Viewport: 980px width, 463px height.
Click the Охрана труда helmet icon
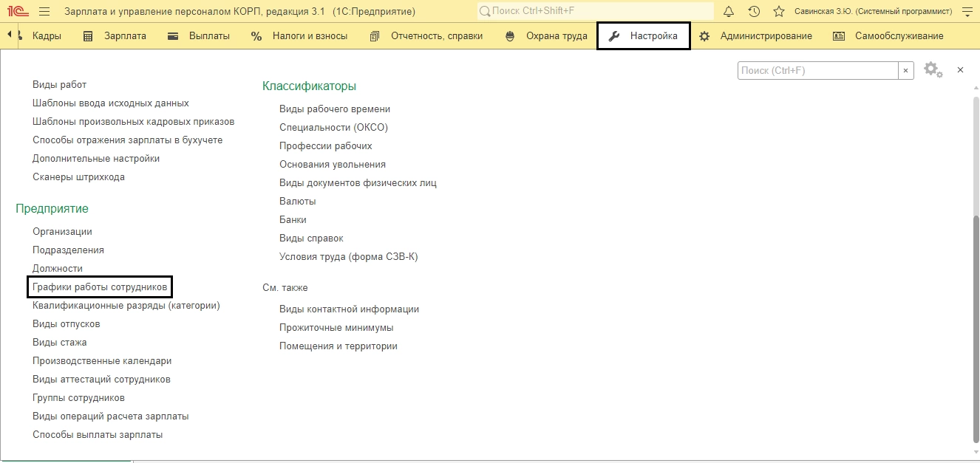tap(510, 36)
